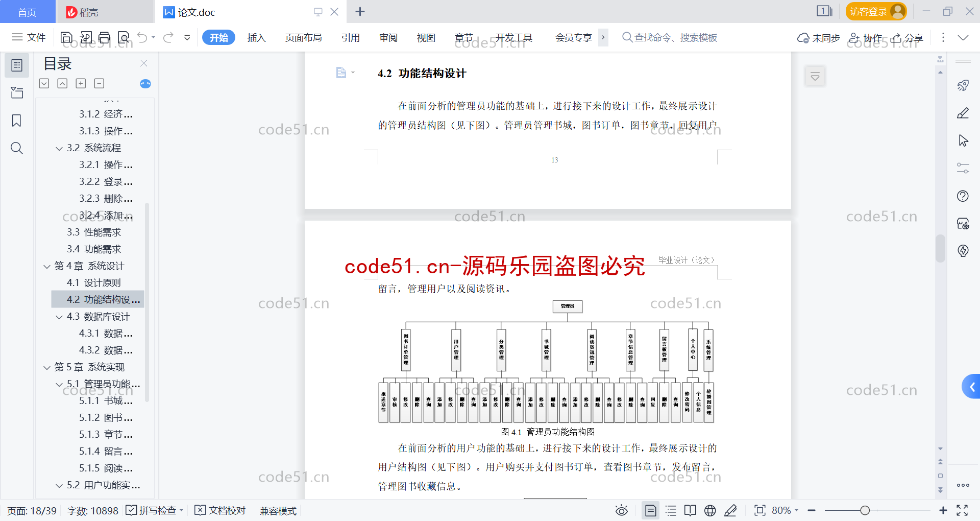Open the search magnifier in left sidebar
980x521 pixels.
click(17, 148)
